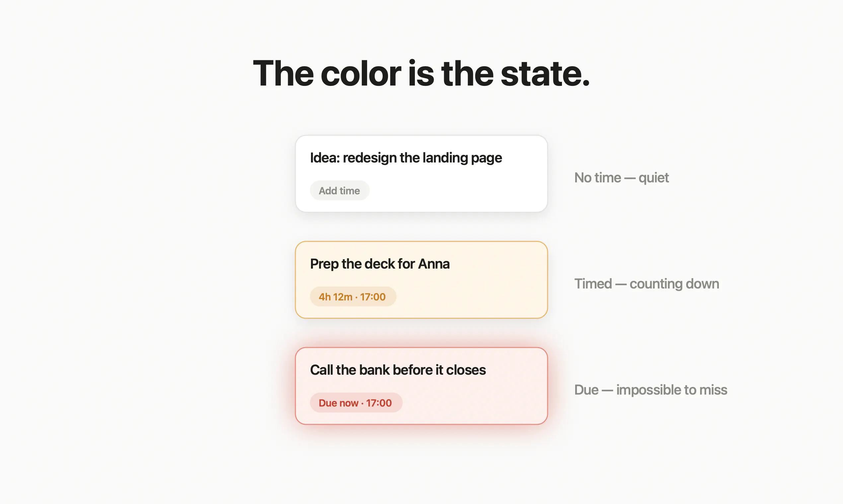Click the headline 'The color is the state.'

[421, 73]
